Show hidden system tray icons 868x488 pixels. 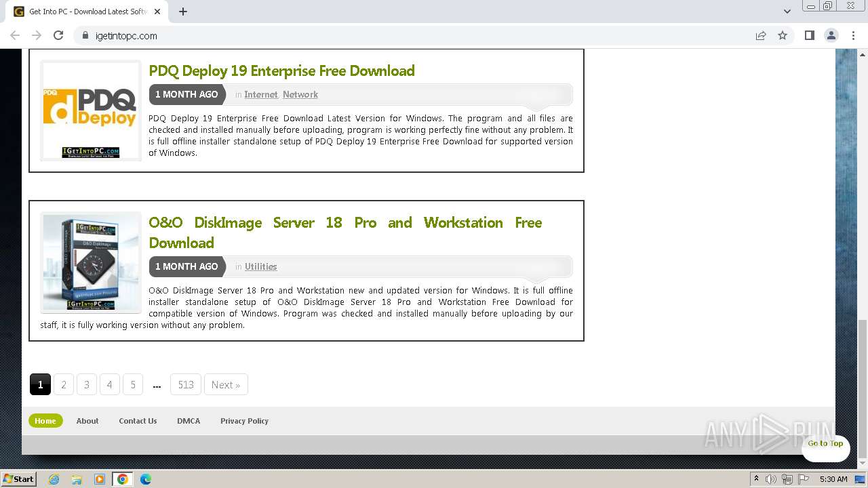756,479
